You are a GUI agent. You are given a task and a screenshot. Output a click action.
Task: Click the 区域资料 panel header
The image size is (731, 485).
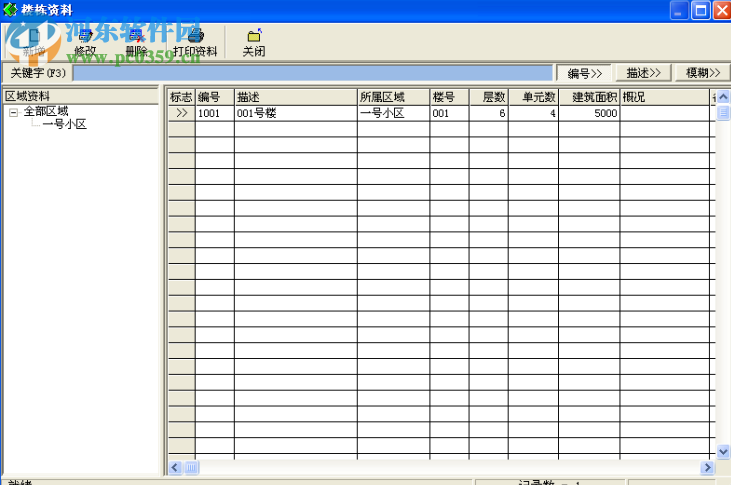[81, 96]
